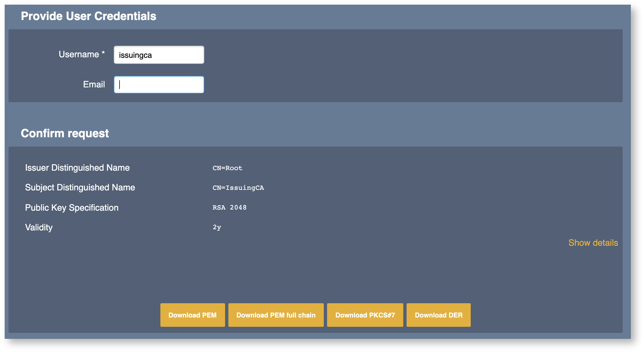Select the 2y validity value
Screen dimensions: 644x352
pyautogui.click(x=217, y=227)
